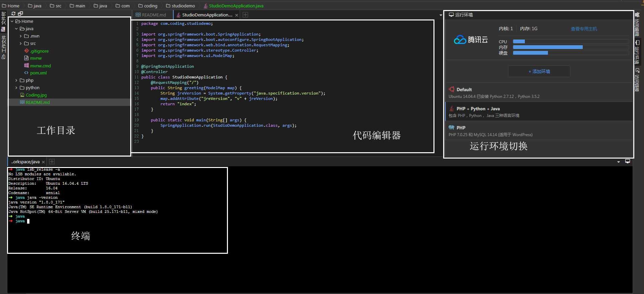644x294 pixels.
Task: Select the PHP + Python + Java environment
Action: [539, 112]
